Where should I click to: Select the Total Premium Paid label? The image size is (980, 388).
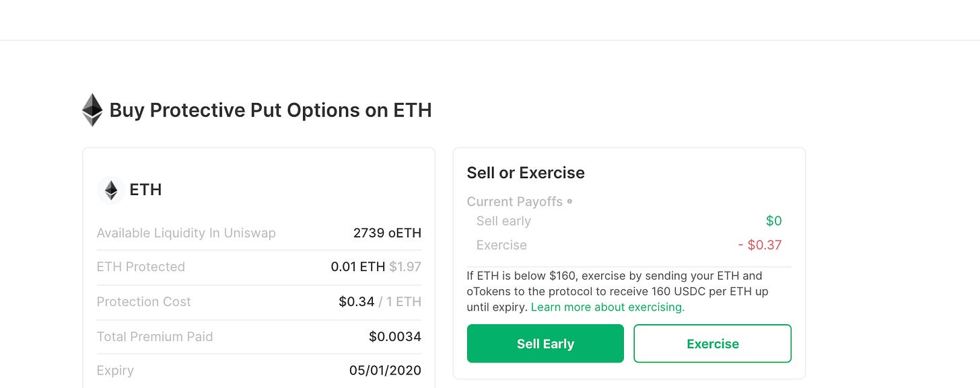[155, 337]
